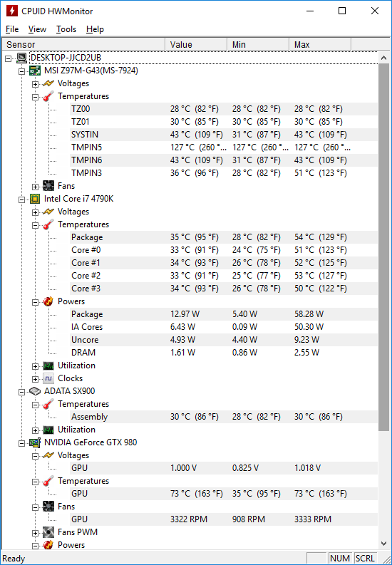This screenshot has width=392, height=565.
Task: Collapse the CPU Powers node
Action: (36, 301)
